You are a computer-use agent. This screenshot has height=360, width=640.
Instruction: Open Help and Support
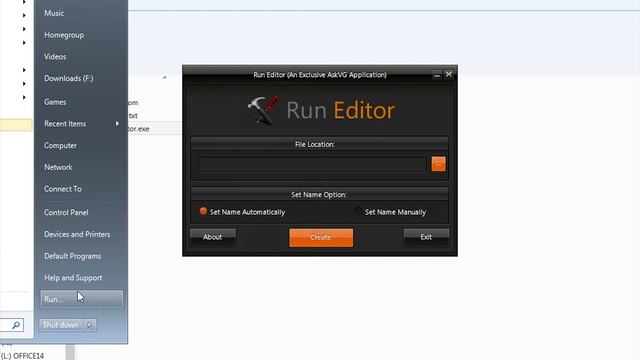tap(73, 278)
